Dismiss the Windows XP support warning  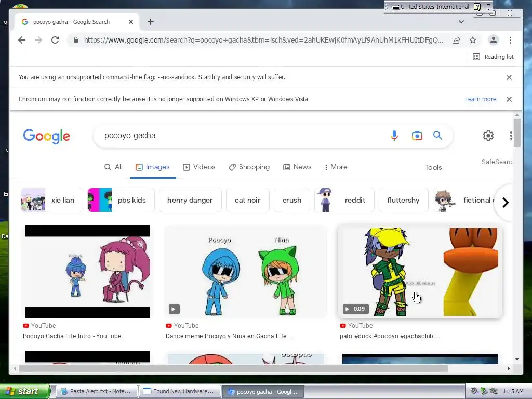[509, 99]
